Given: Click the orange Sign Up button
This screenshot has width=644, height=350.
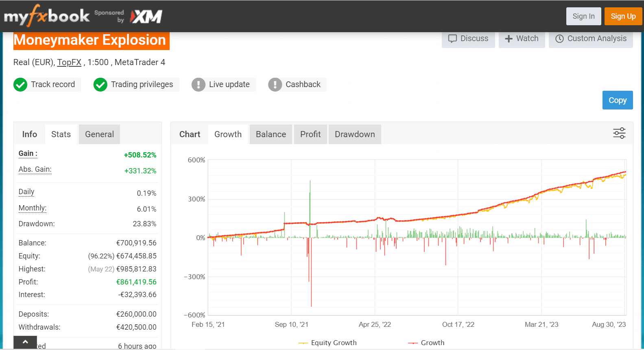Looking at the screenshot, I should [x=623, y=16].
